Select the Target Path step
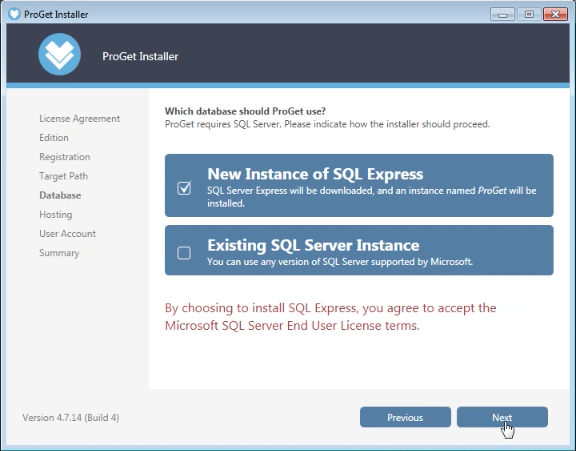 64,176
